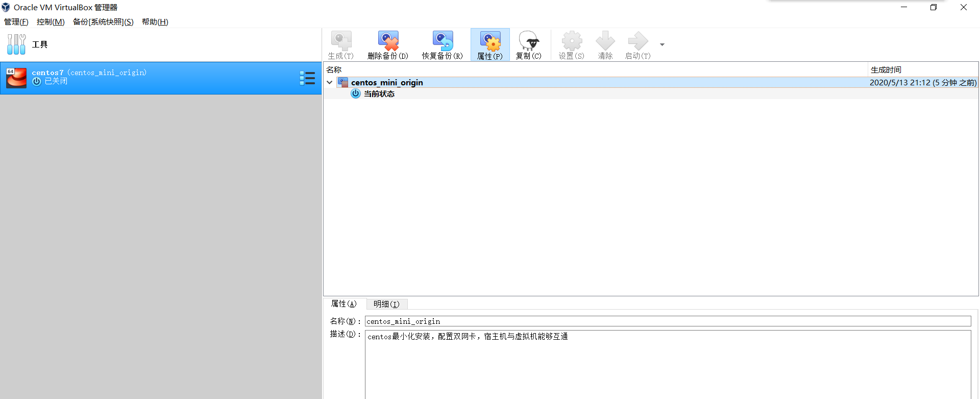Collapse the centos_mini_origin snapshot tree
The image size is (980, 399).
[330, 82]
